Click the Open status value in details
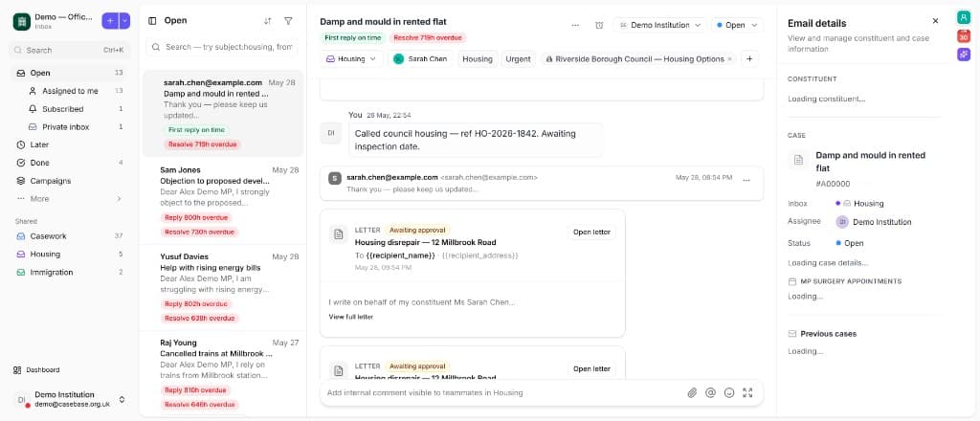Viewport: 980px width, 421px height. (850, 243)
